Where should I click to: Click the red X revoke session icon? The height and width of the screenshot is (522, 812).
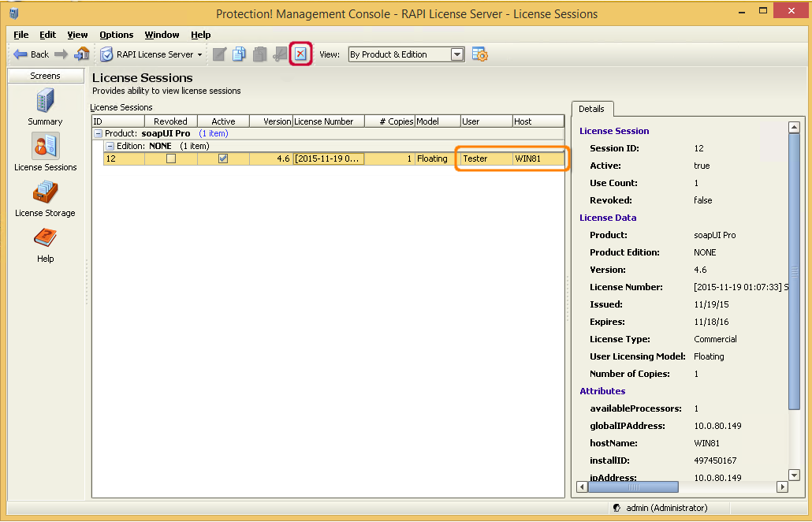pyautogui.click(x=300, y=54)
